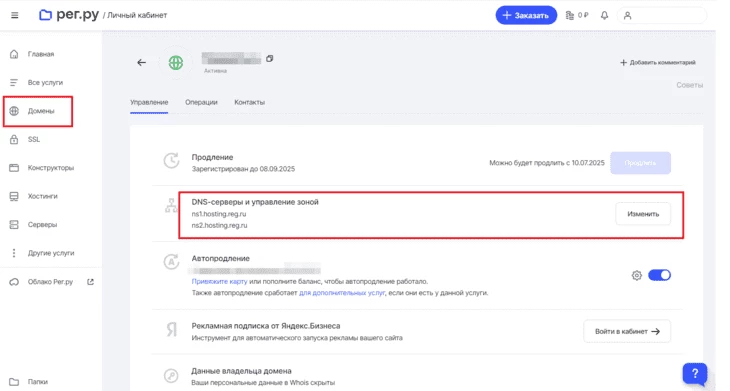Image resolution: width=730 pixels, height=391 pixels.
Task: Click the green globe domain icon
Action: click(x=176, y=62)
